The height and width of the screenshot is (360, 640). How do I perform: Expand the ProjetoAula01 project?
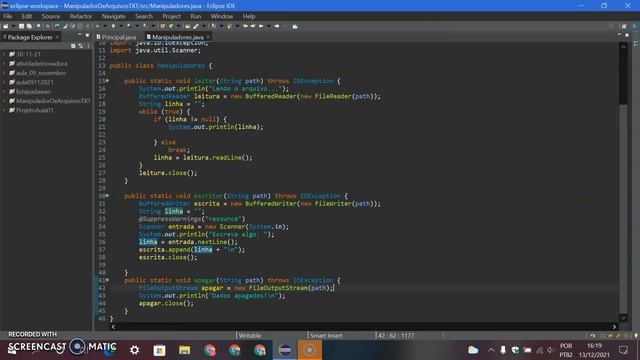(x=4, y=110)
